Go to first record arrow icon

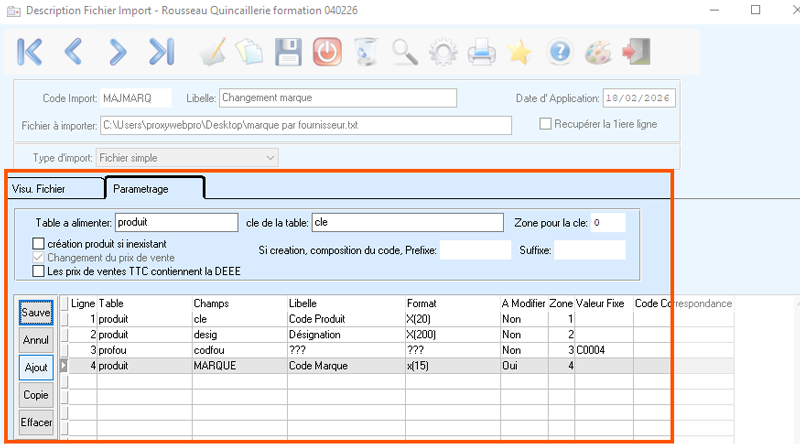[x=30, y=52]
